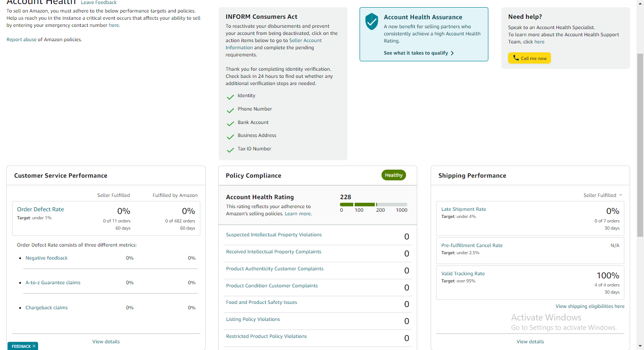This screenshot has width=644, height=350.
Task: Open Received Intellectual Property Complaints
Action: point(274,252)
